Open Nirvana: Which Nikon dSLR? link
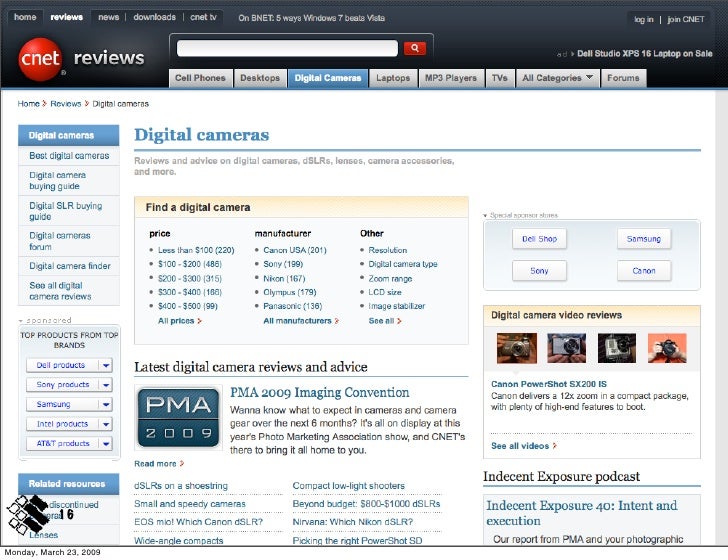Image resolution: width=728 pixels, height=560 pixels. [x=352, y=522]
